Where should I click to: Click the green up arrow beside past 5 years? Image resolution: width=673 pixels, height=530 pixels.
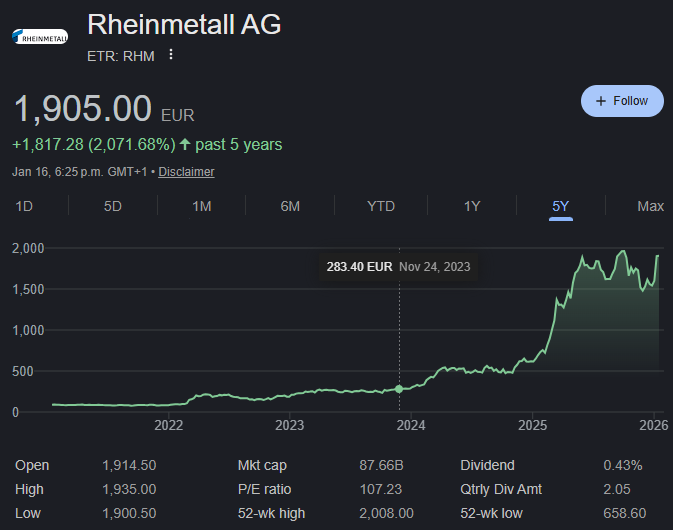click(185, 145)
